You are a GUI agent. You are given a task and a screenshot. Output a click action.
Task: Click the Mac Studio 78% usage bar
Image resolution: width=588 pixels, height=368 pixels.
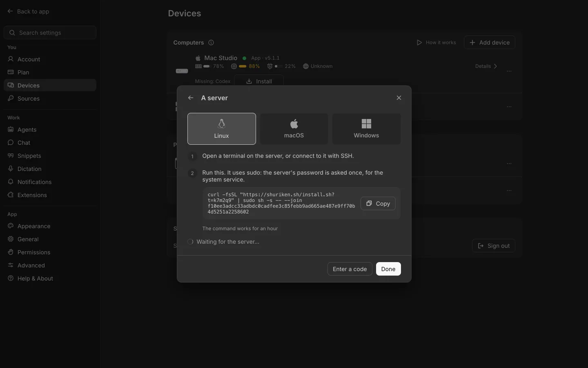[x=207, y=66]
